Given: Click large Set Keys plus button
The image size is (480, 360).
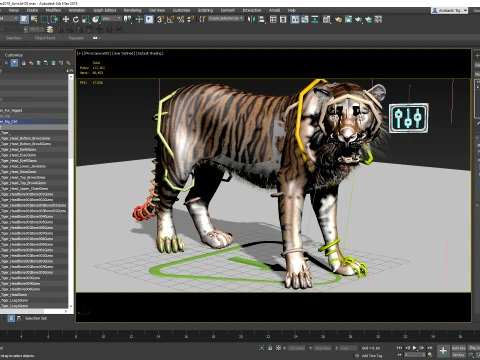Looking at the screenshot, I should pyautogui.click(x=443, y=351).
